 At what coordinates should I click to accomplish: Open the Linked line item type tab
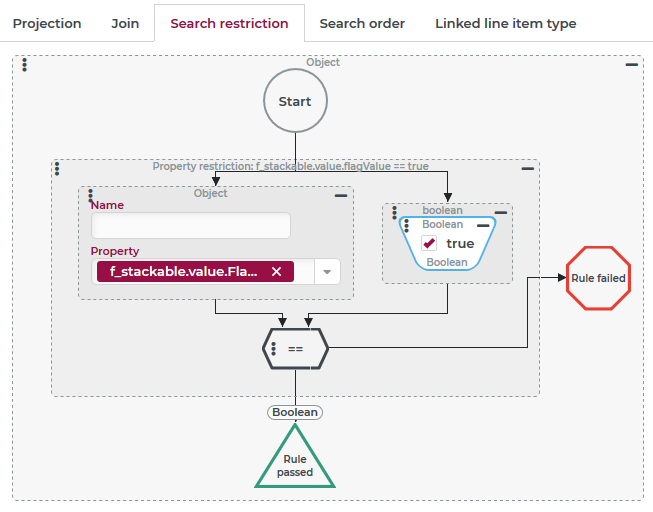click(x=505, y=23)
